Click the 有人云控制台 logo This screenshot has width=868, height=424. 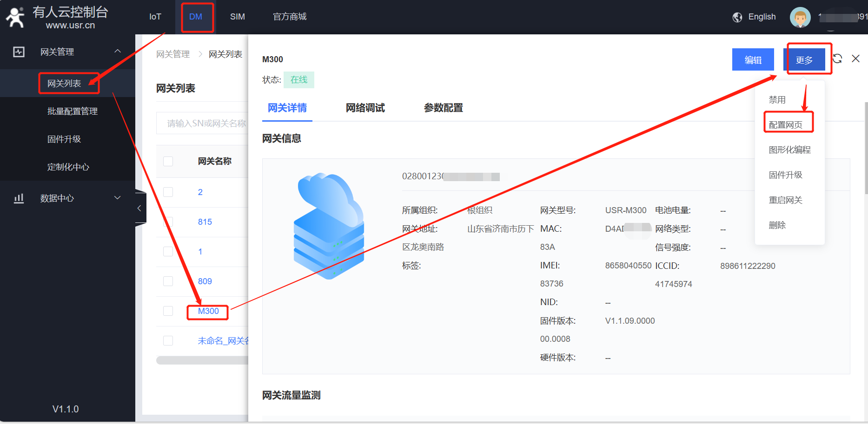56,17
